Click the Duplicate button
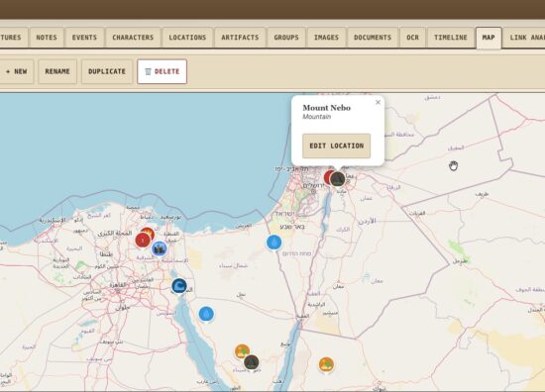This screenshot has width=545, height=392. click(107, 71)
